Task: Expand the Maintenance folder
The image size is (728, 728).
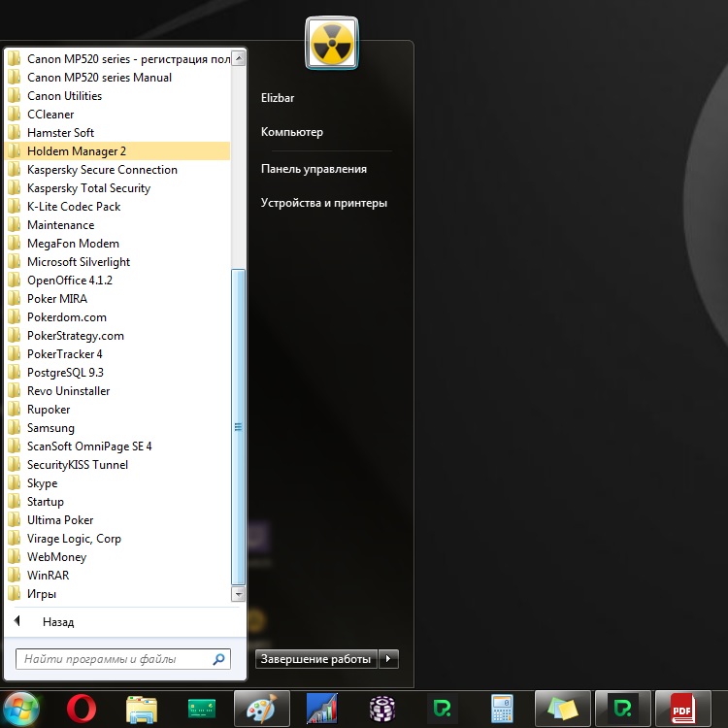Action: pyautogui.click(x=117, y=225)
